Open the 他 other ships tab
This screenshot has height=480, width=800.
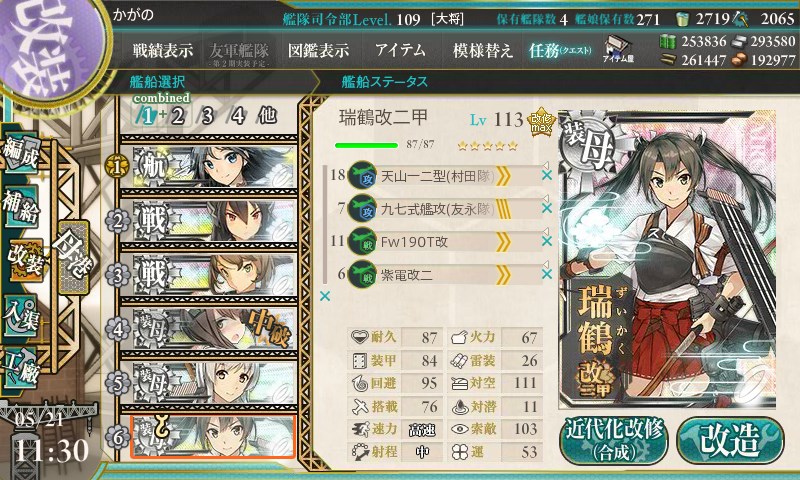(267, 116)
